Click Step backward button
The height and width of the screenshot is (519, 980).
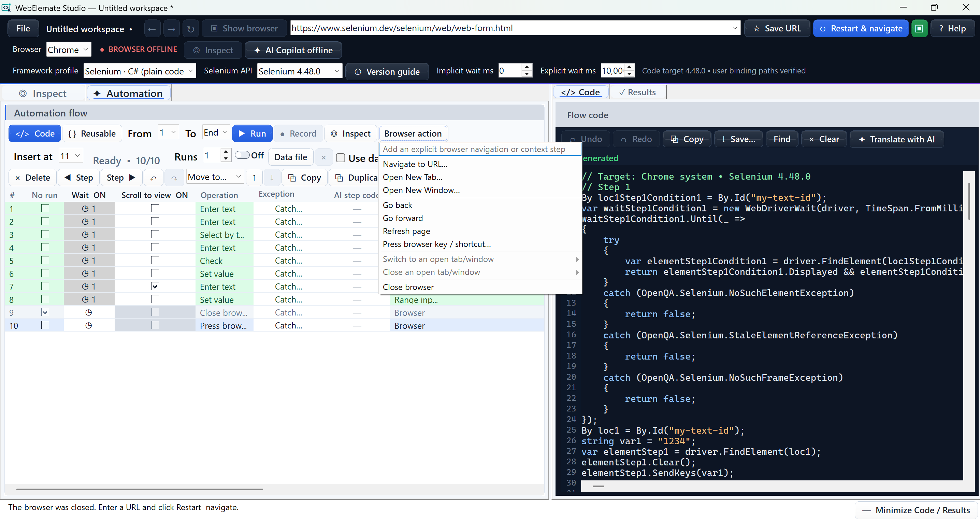[x=79, y=178]
